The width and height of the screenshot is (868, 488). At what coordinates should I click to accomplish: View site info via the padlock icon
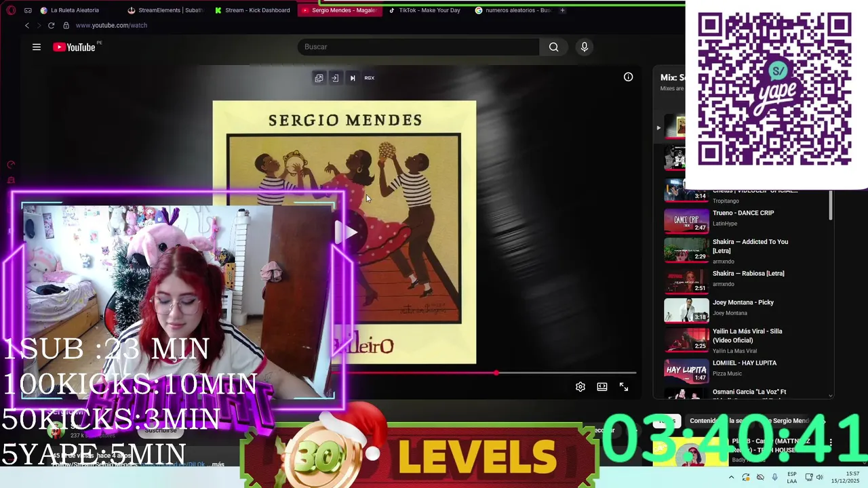point(66,25)
